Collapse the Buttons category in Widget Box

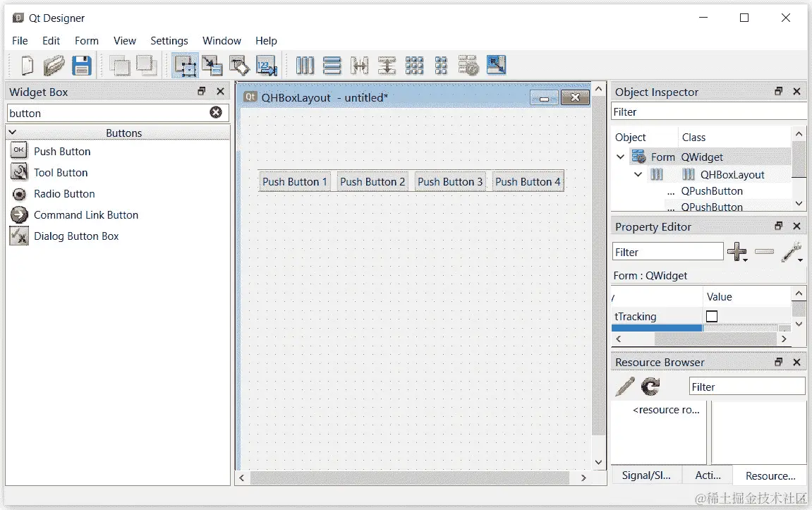click(x=13, y=133)
